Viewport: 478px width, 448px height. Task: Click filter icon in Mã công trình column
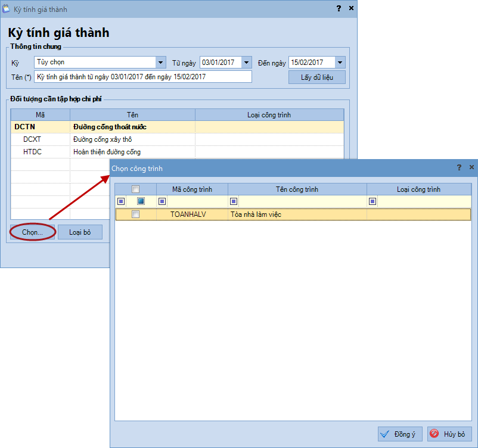tap(162, 201)
